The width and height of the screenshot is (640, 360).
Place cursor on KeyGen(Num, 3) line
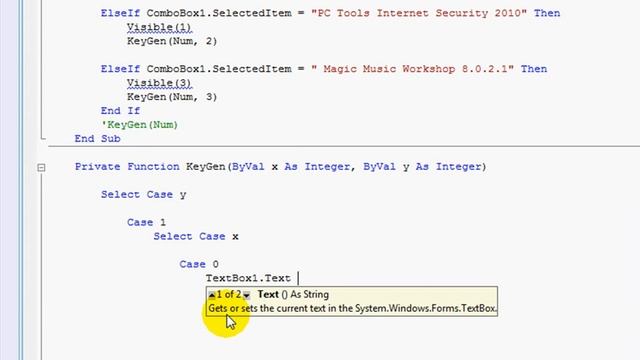pos(172,97)
